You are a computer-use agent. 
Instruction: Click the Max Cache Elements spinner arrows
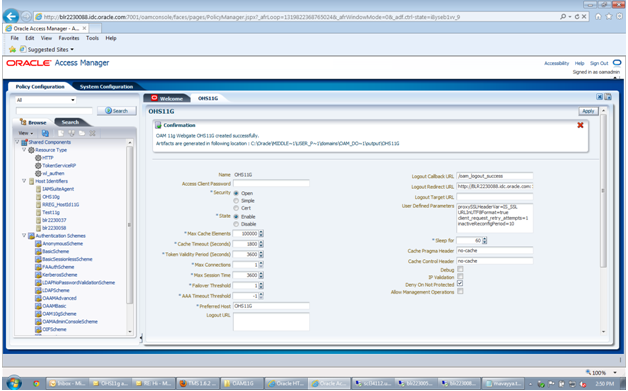click(x=261, y=234)
